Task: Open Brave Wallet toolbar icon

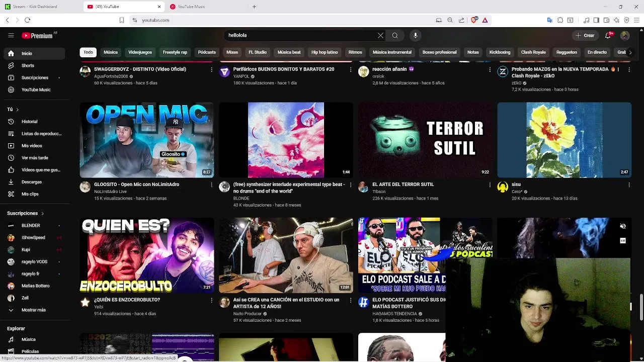Action: [x=606, y=20]
